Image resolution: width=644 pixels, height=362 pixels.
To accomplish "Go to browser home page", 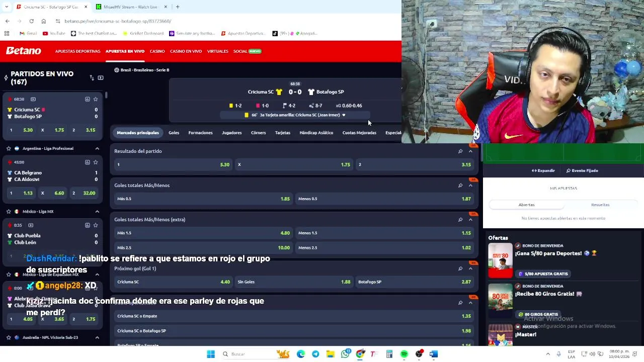I will (x=44, y=21).
